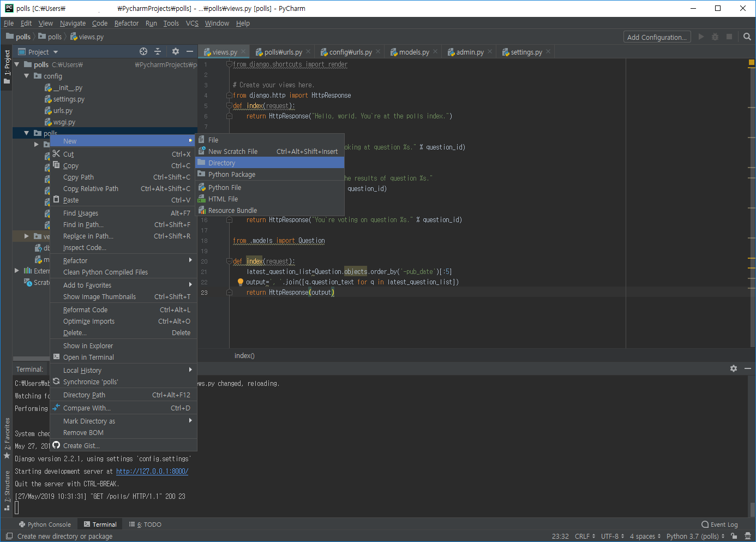756x542 pixels.
Task: Close the views.py tab
Action: click(243, 51)
